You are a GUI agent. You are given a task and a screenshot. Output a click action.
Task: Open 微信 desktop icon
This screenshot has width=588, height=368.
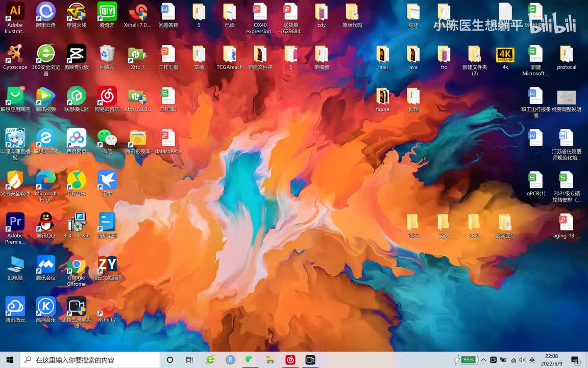(107, 141)
